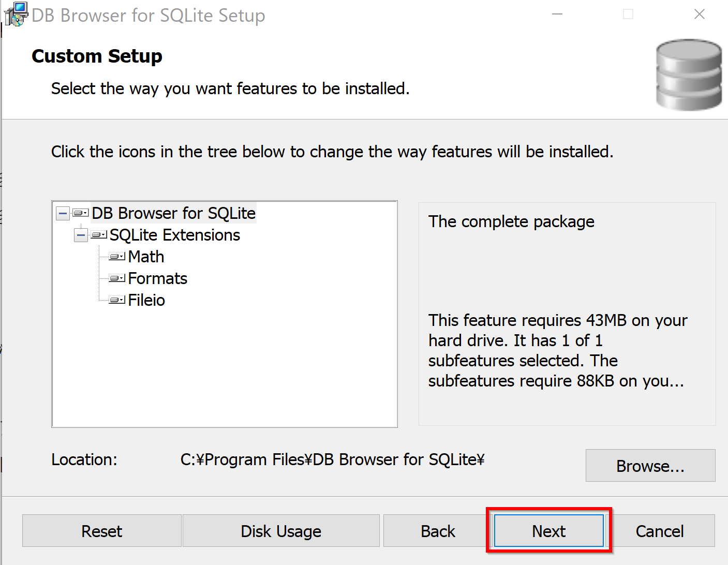Collapse the DB Browser for SQLite tree node
The height and width of the screenshot is (565, 728).
63,213
